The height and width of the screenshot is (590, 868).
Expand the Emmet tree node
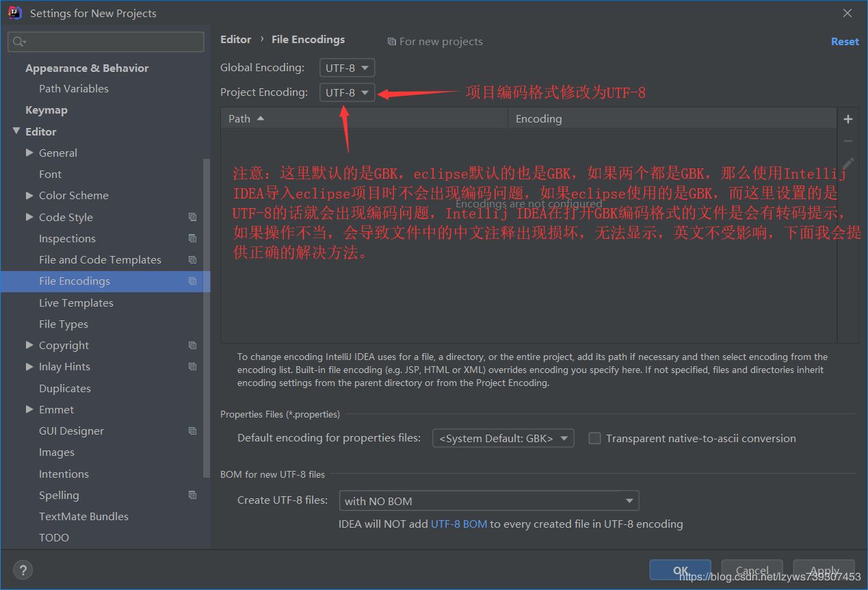pyautogui.click(x=29, y=409)
